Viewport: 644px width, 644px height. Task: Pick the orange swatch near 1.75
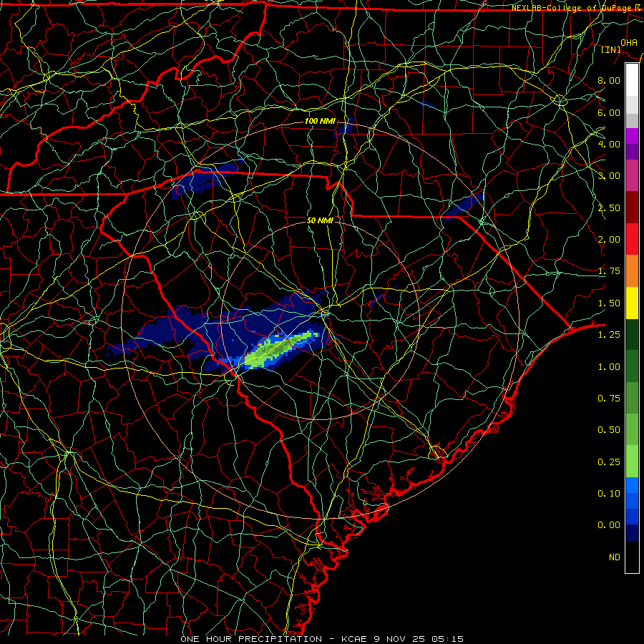[632, 271]
